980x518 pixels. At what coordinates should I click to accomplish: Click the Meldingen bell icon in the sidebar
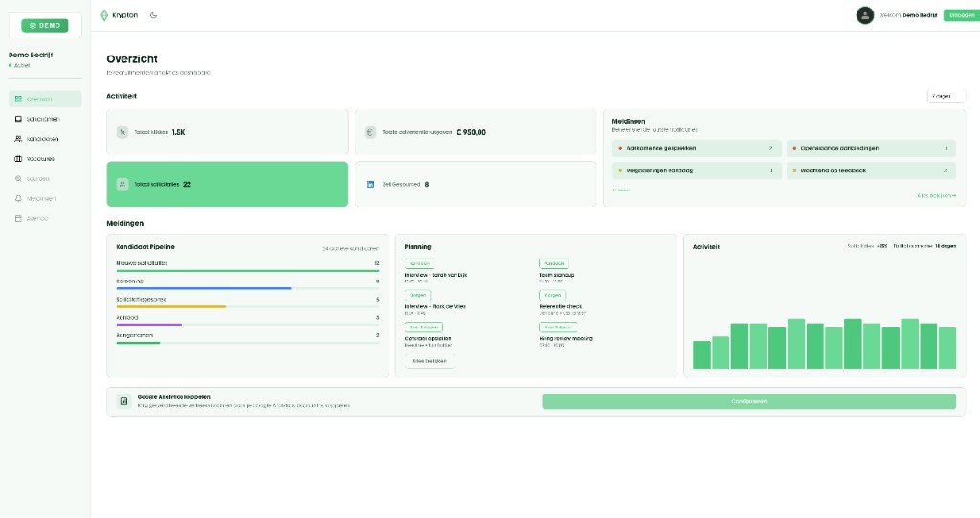[18, 199]
